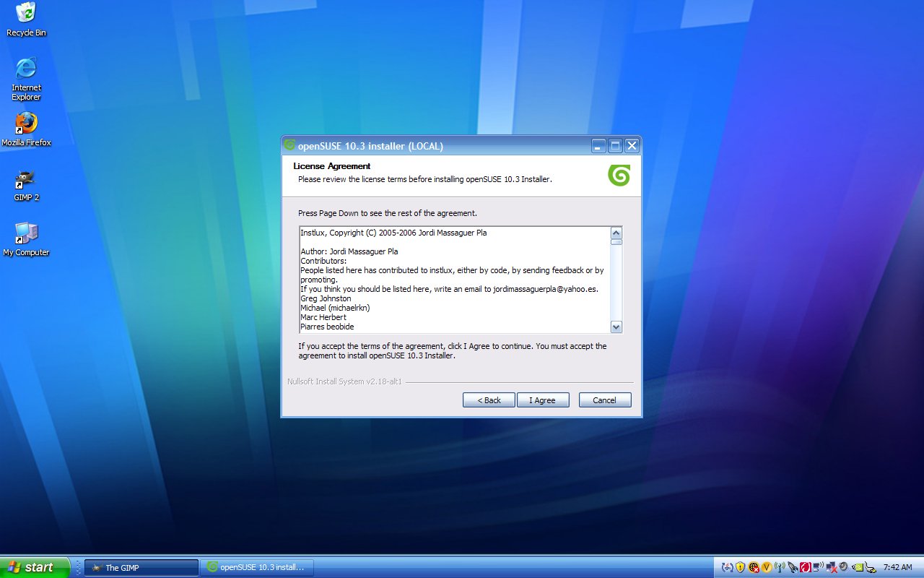Cancel the openSUSE installer
The height and width of the screenshot is (578, 924).
pyautogui.click(x=605, y=400)
